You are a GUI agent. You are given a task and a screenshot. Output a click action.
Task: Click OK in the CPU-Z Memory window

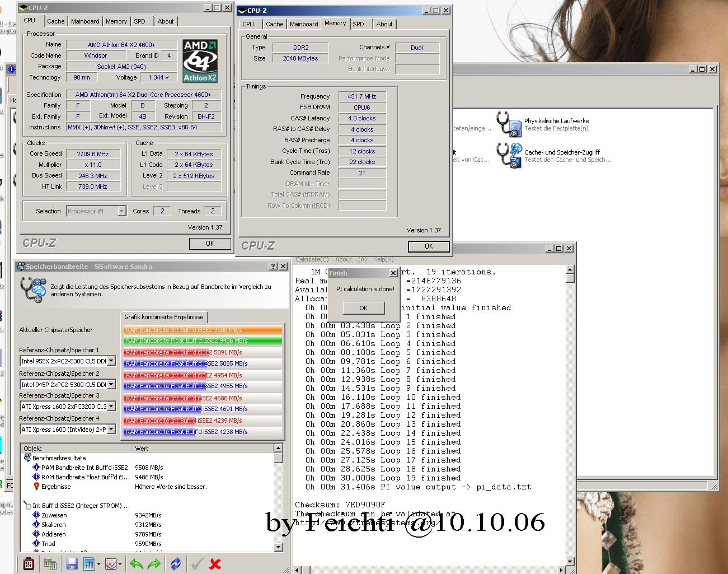click(429, 246)
